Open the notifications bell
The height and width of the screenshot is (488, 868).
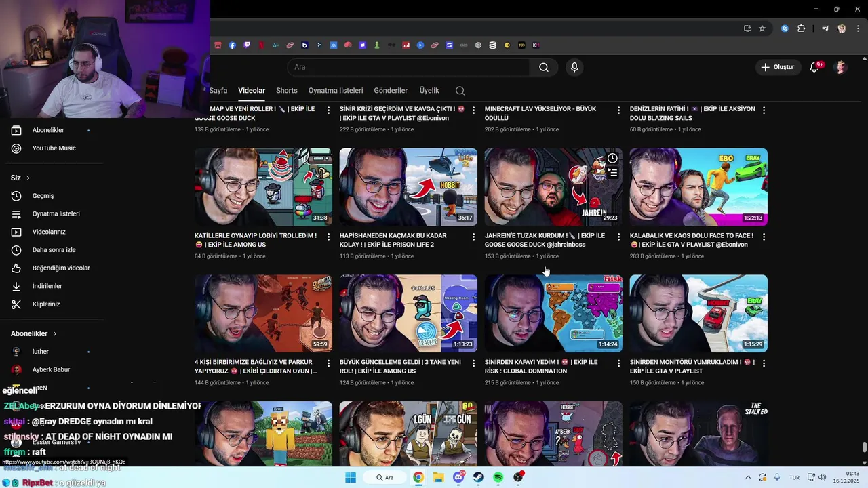pos(814,67)
